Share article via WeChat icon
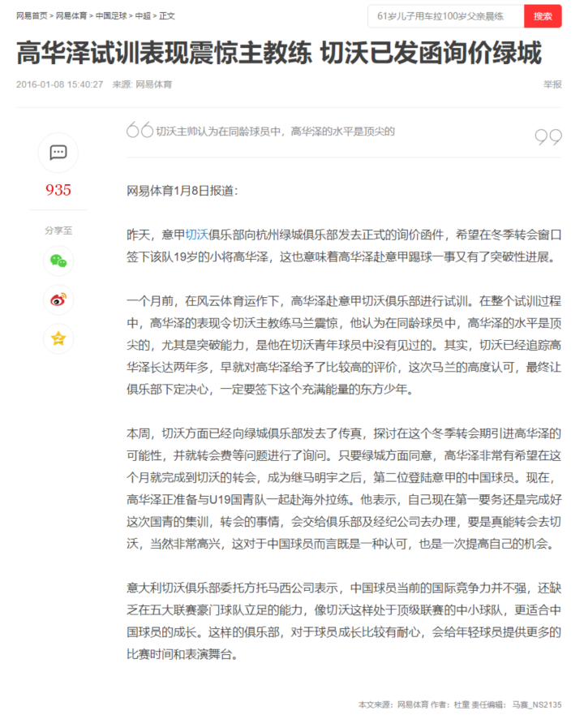 (58, 261)
